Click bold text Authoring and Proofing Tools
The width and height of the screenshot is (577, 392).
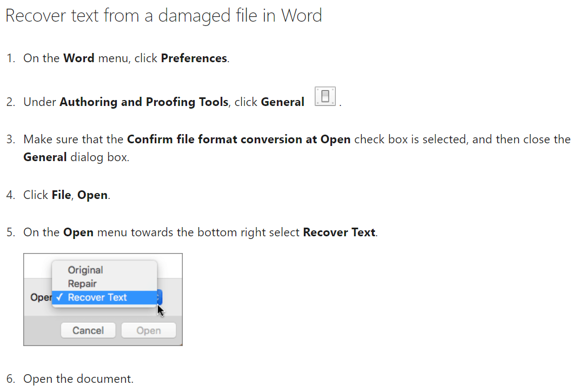pyautogui.click(x=144, y=102)
